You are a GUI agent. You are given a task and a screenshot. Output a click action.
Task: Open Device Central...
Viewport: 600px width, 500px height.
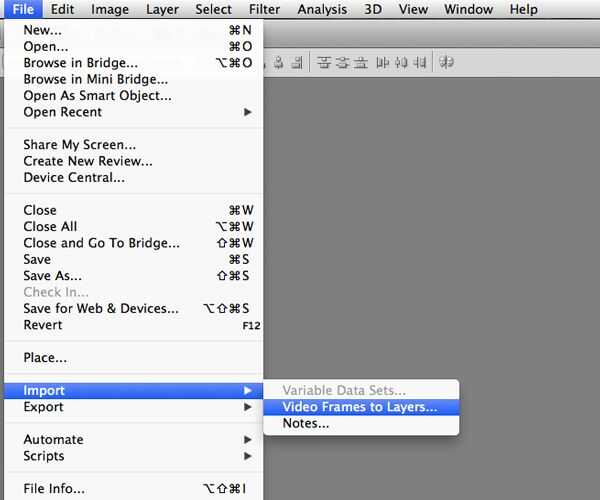[x=134, y=178]
